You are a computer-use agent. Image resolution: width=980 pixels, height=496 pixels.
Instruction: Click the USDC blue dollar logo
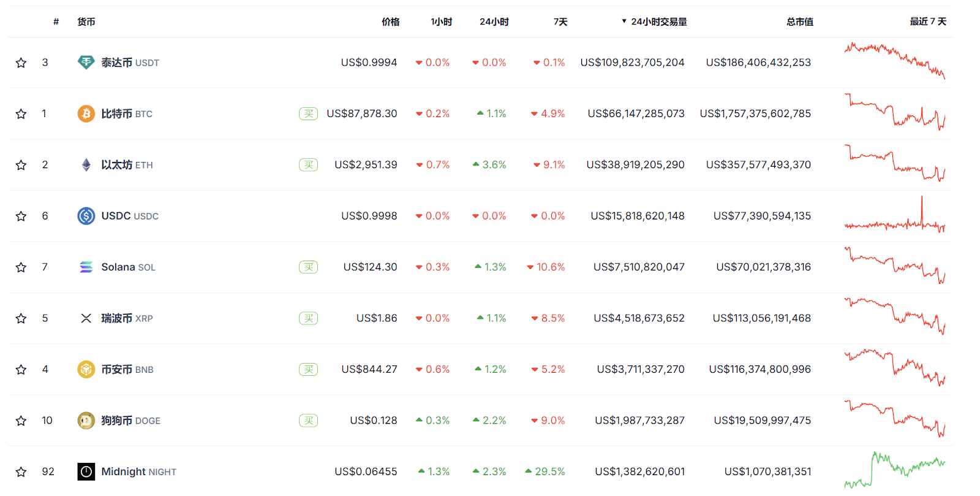(x=86, y=216)
